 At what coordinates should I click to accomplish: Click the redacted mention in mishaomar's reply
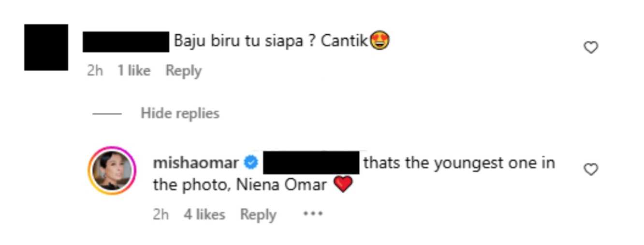pos(311,163)
